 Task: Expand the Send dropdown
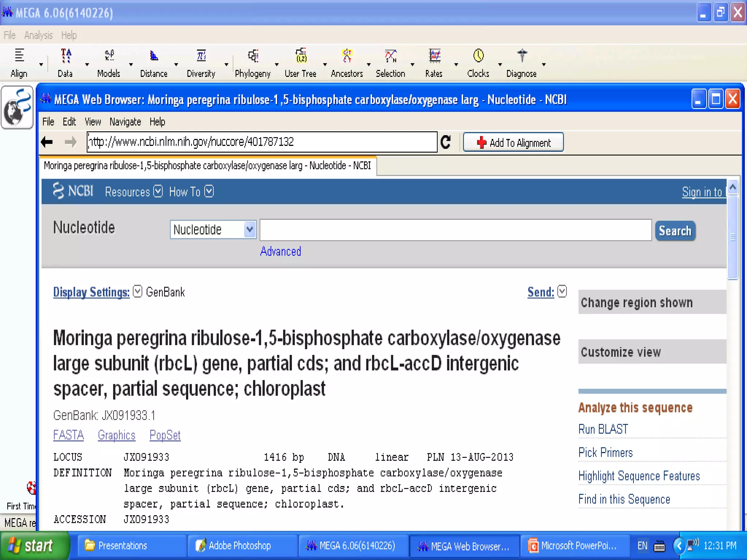562,291
